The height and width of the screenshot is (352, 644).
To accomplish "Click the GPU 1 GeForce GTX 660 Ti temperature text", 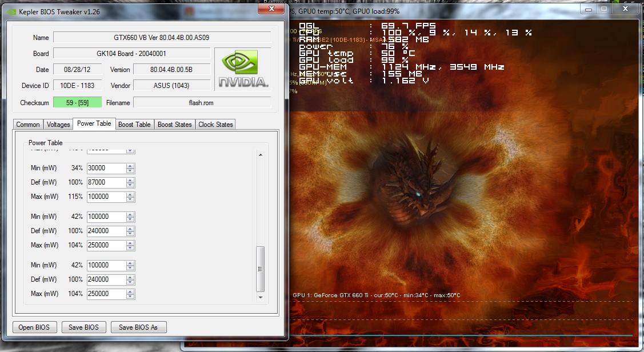I will pyautogui.click(x=377, y=295).
